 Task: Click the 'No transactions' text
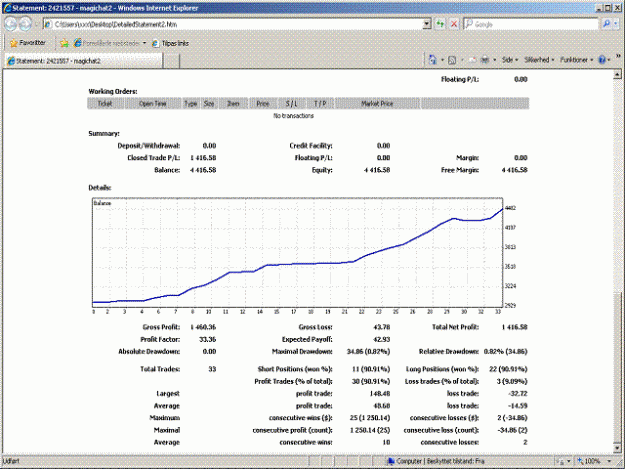pyautogui.click(x=293, y=116)
